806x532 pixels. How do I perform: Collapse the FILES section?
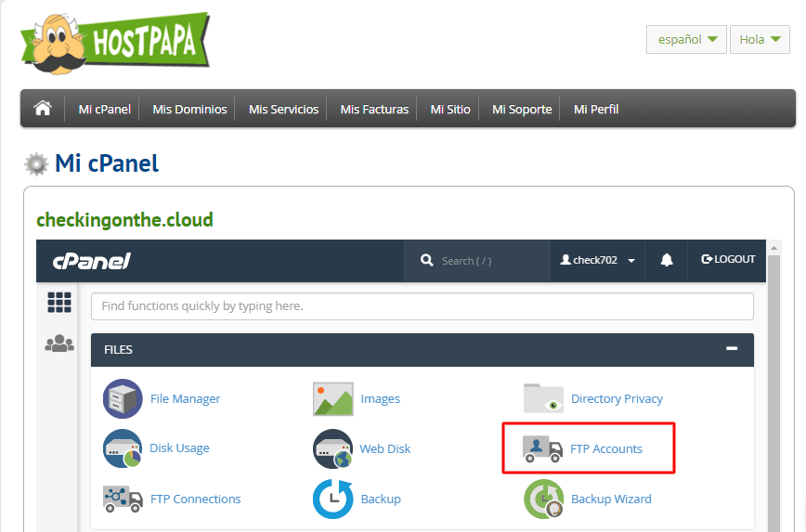(x=732, y=348)
